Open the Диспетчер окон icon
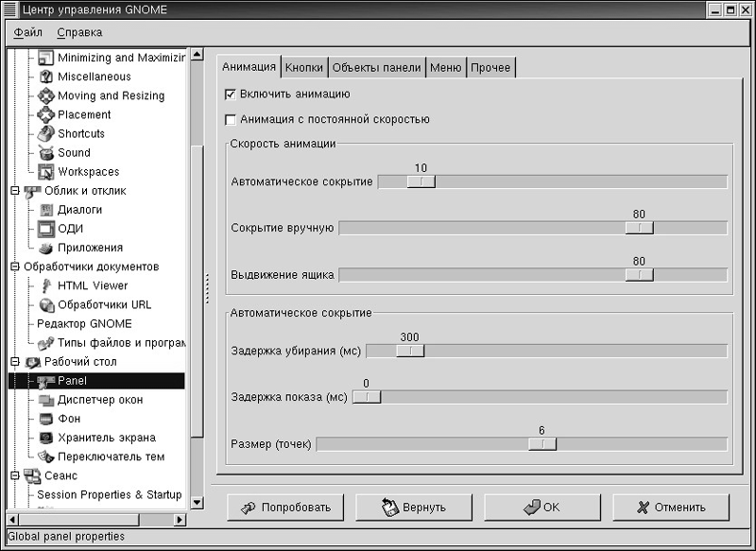Viewport: 756px width, 551px height. (x=46, y=400)
